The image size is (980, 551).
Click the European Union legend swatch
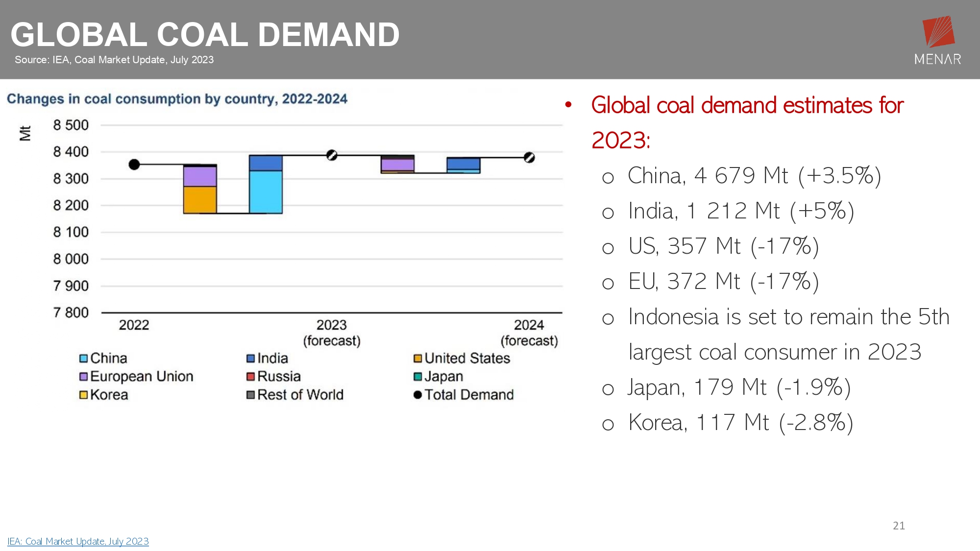(x=84, y=377)
